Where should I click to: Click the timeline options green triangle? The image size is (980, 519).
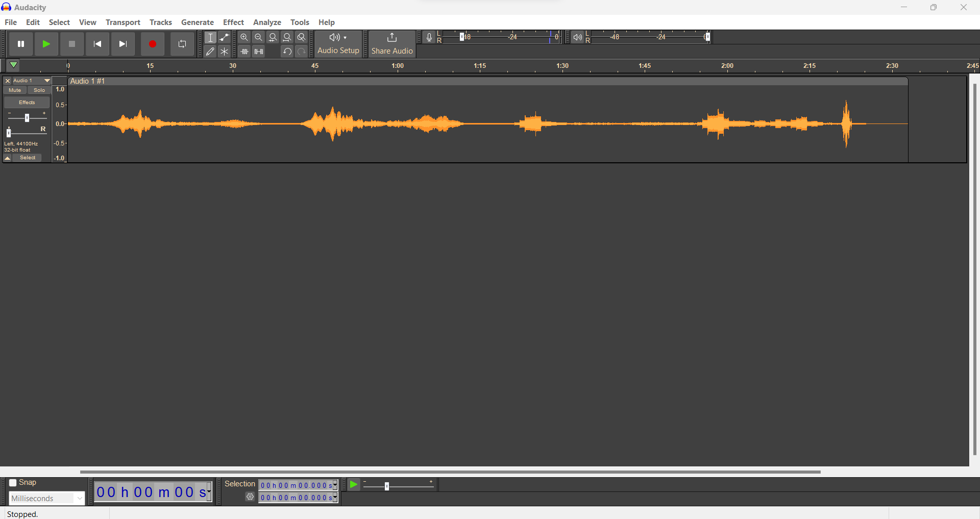click(x=14, y=65)
